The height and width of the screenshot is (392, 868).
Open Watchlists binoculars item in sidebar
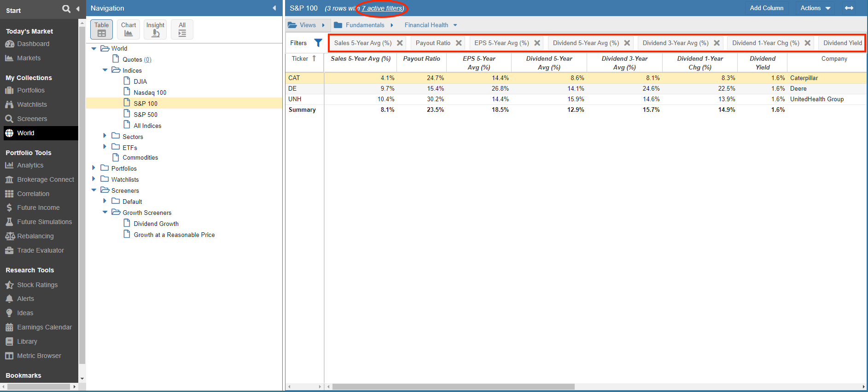[32, 104]
